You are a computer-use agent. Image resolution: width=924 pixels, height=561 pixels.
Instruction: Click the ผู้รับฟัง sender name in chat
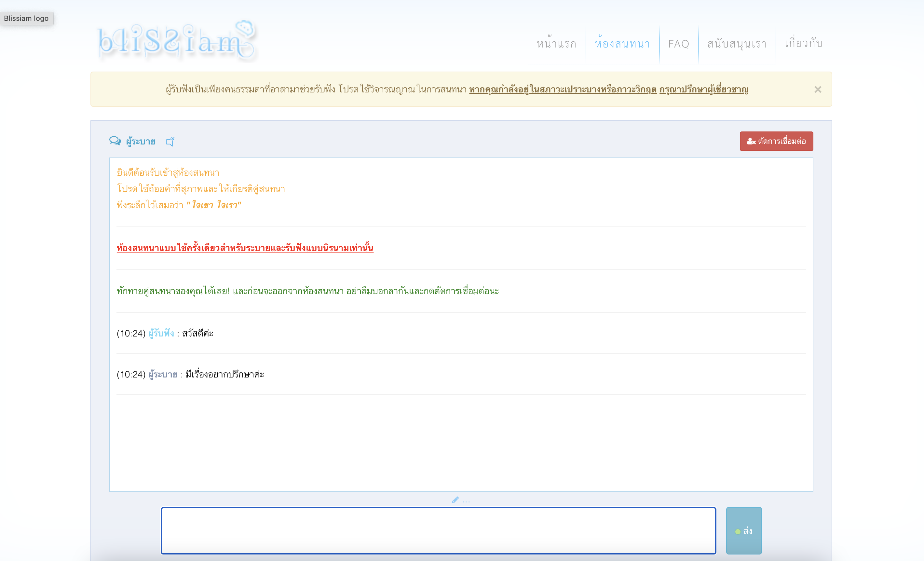point(161,333)
